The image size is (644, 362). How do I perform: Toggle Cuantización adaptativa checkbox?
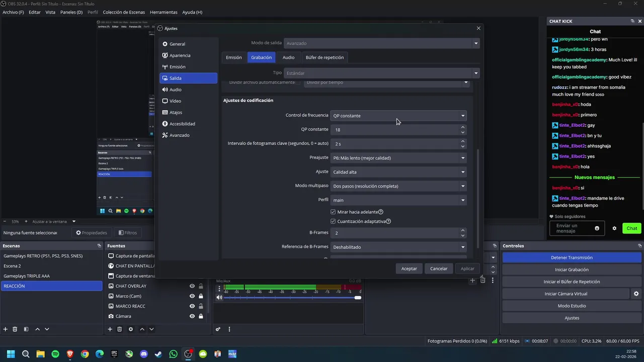click(333, 221)
